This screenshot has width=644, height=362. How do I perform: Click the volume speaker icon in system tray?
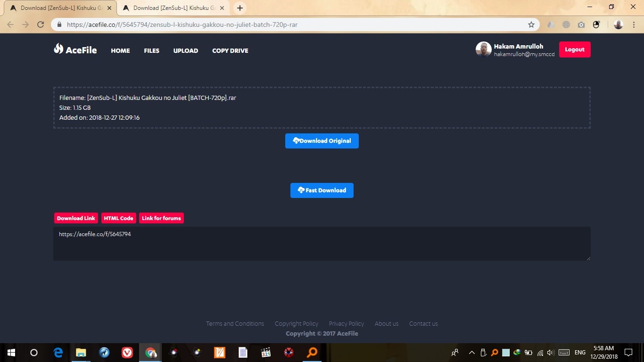click(551, 353)
